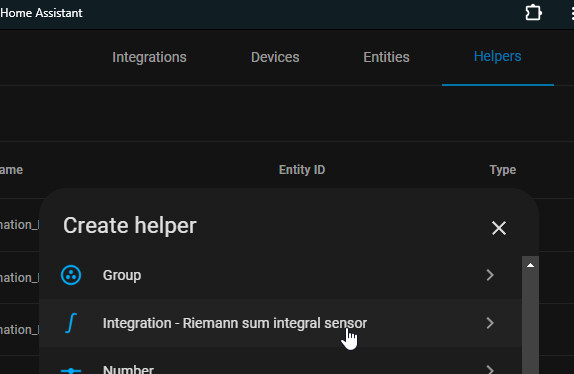
Task: Pick the Number helper option
Action: (x=128, y=369)
